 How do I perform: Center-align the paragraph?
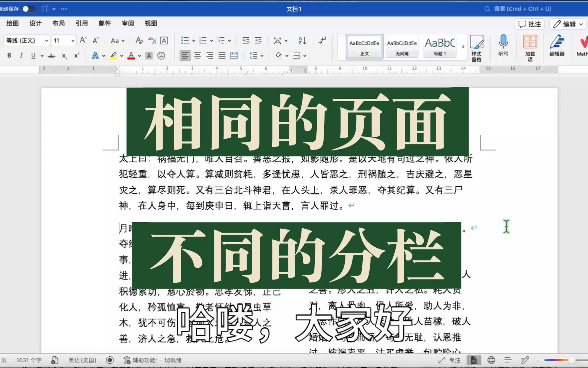[x=197, y=55]
